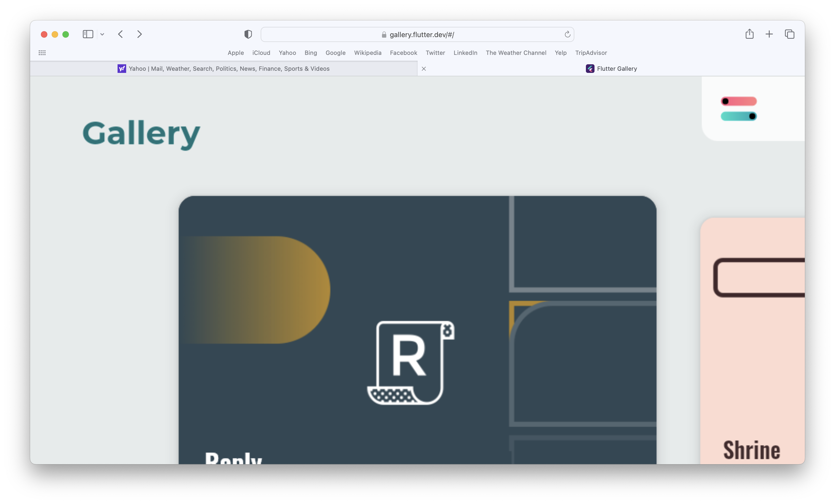Open the Reply study card
The height and width of the screenshot is (504, 835).
point(417,339)
